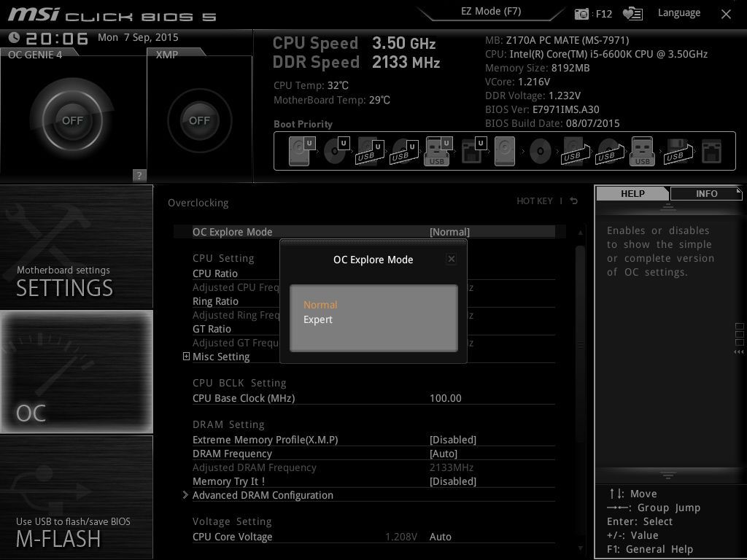
Task: Switch to EZ Mode (F7)
Action: 491,12
